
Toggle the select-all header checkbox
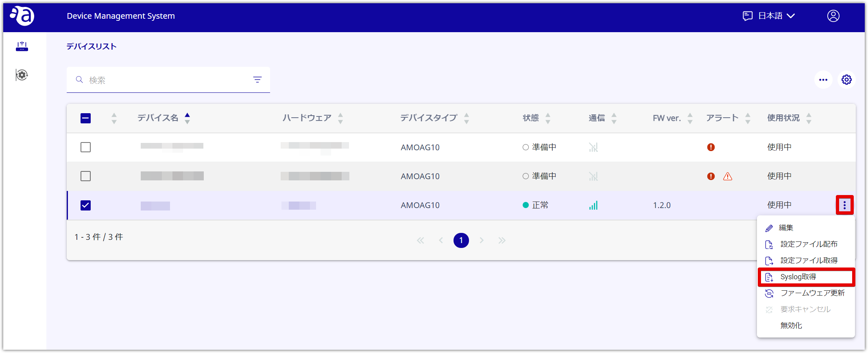[85, 118]
